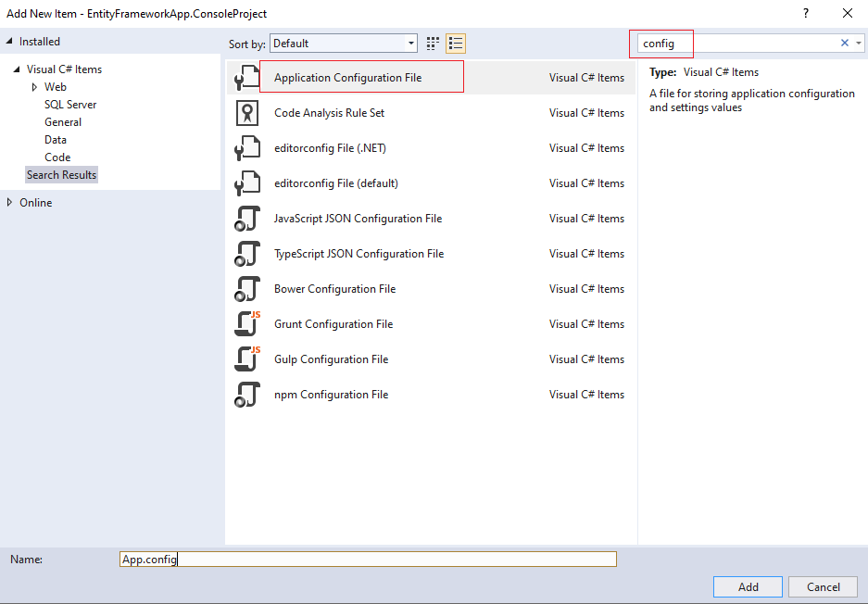Click the Code Analysis Rule Set icon

pyautogui.click(x=246, y=112)
